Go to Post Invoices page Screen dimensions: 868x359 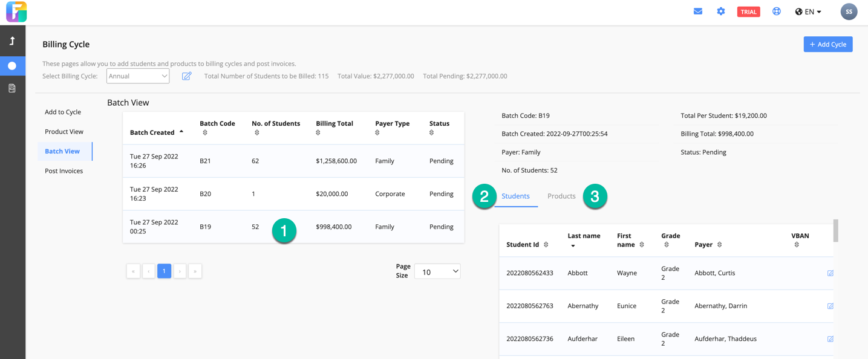[64, 171]
